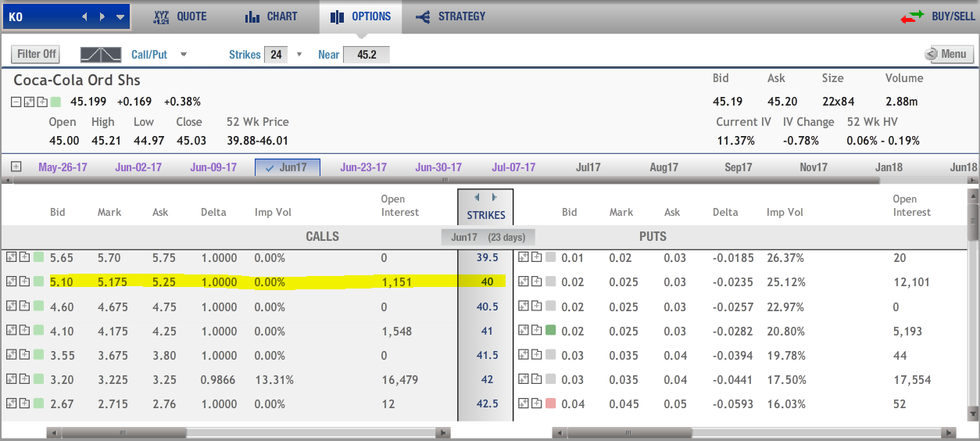Click the arrows icon on the 4.60 bid call row
980x441 pixels.
tap(11, 307)
